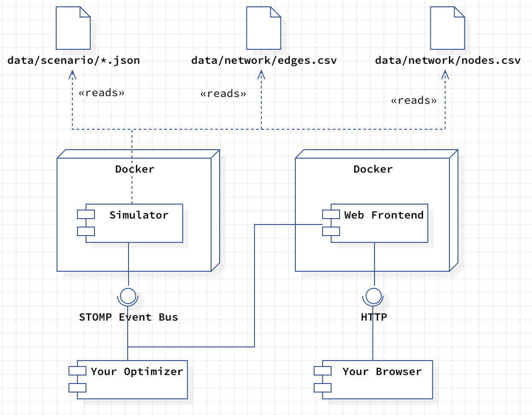This screenshot has width=532, height=415.
Task: Select the HTTP interface circle
Action: (373, 295)
